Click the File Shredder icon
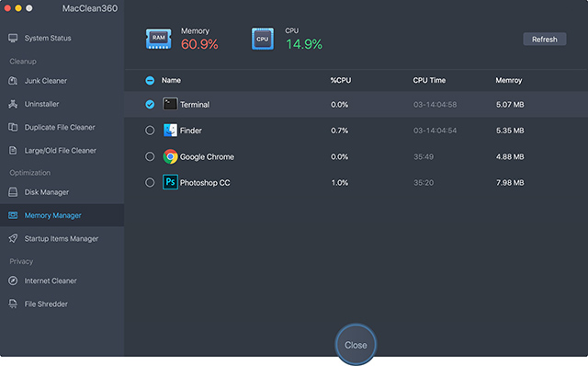This screenshot has height=366, width=588. (x=13, y=304)
